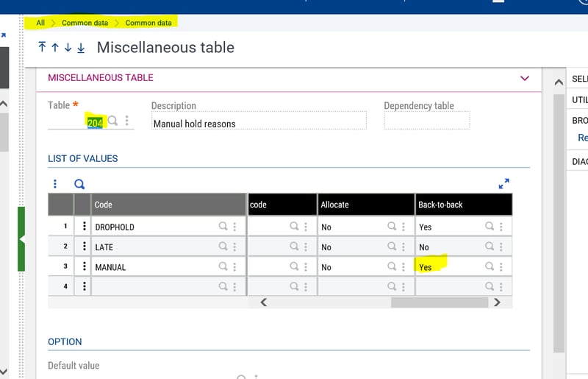Open search icon above list of values
The height and width of the screenshot is (379, 588).
point(79,184)
